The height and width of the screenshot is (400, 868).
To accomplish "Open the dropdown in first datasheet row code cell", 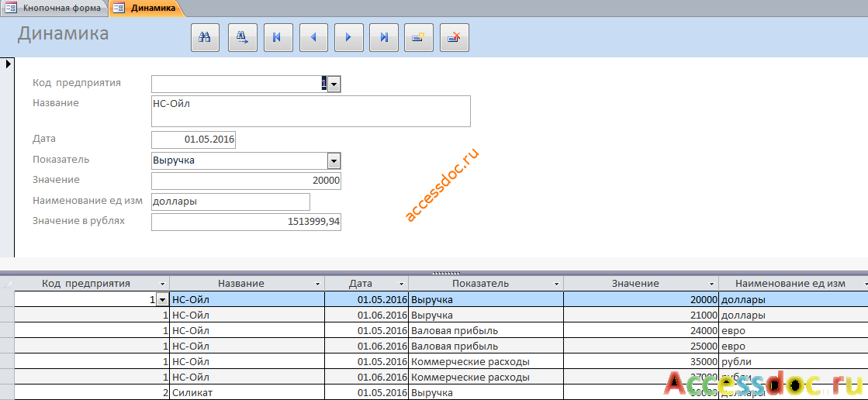I will pyautogui.click(x=162, y=299).
